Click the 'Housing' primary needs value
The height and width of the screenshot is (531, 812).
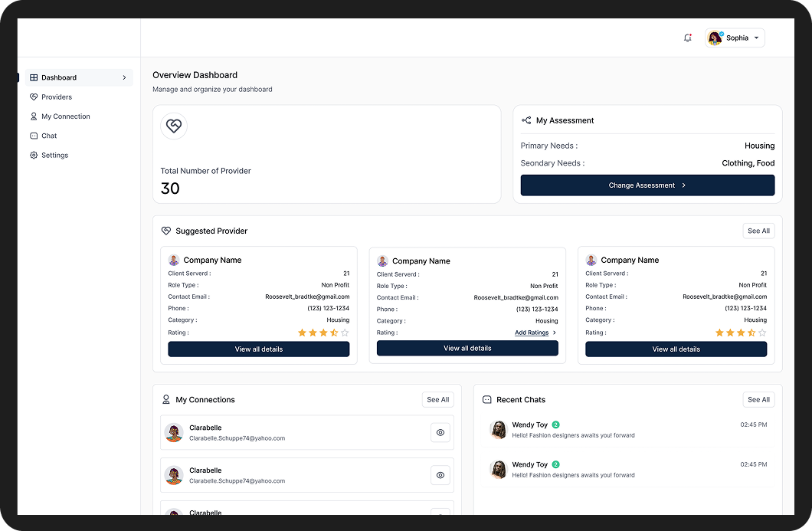[760, 146]
